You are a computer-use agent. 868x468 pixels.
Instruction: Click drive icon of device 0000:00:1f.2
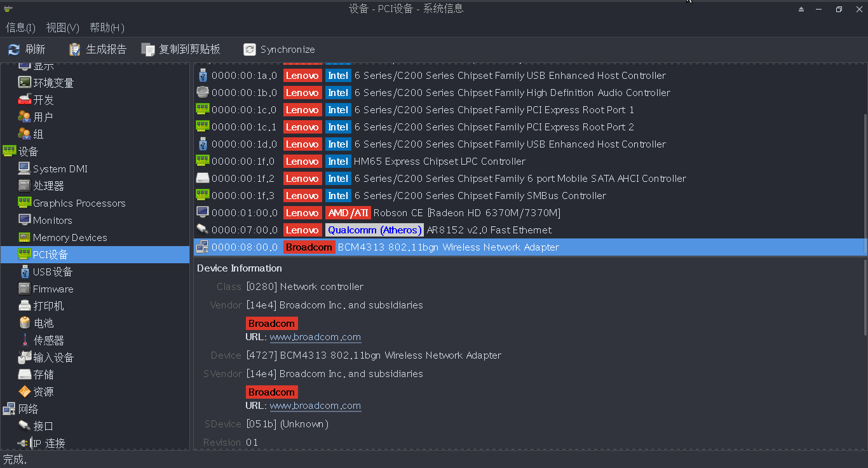pyautogui.click(x=203, y=178)
